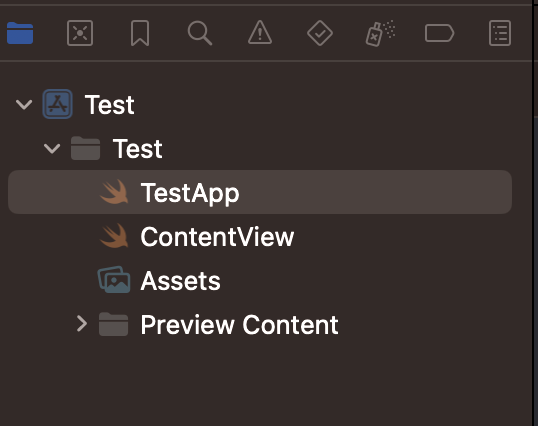Expand the Preview Content folder
538x426 pixels.
click(x=82, y=324)
